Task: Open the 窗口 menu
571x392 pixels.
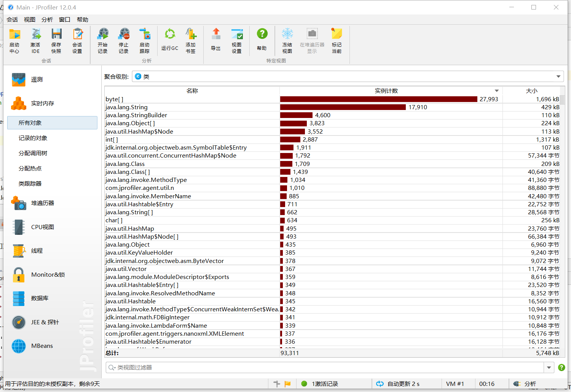Action: [x=65, y=19]
